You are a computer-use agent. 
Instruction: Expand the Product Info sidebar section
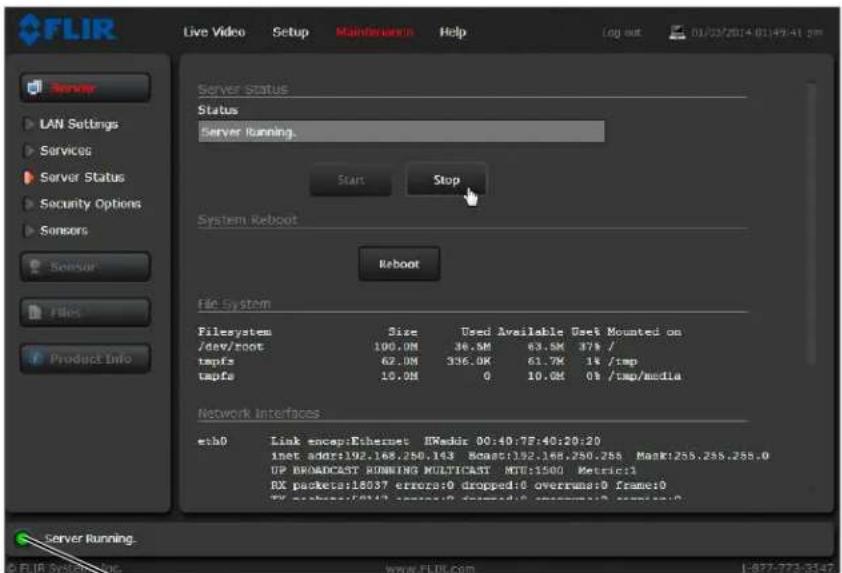85,358
